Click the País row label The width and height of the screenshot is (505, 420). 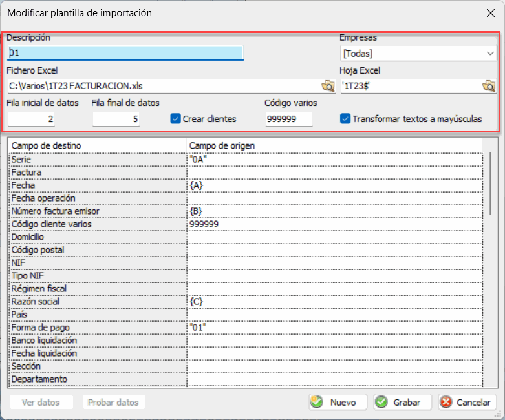pos(98,315)
